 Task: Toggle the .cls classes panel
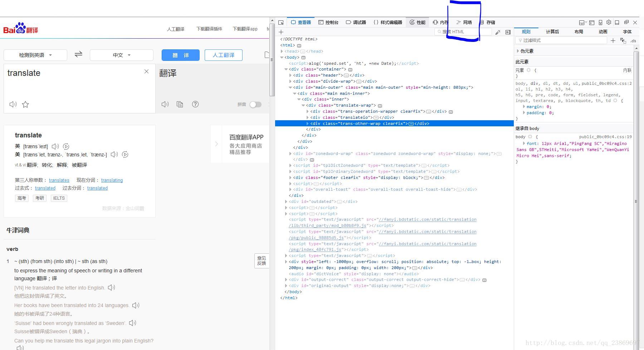pyautogui.click(x=633, y=41)
